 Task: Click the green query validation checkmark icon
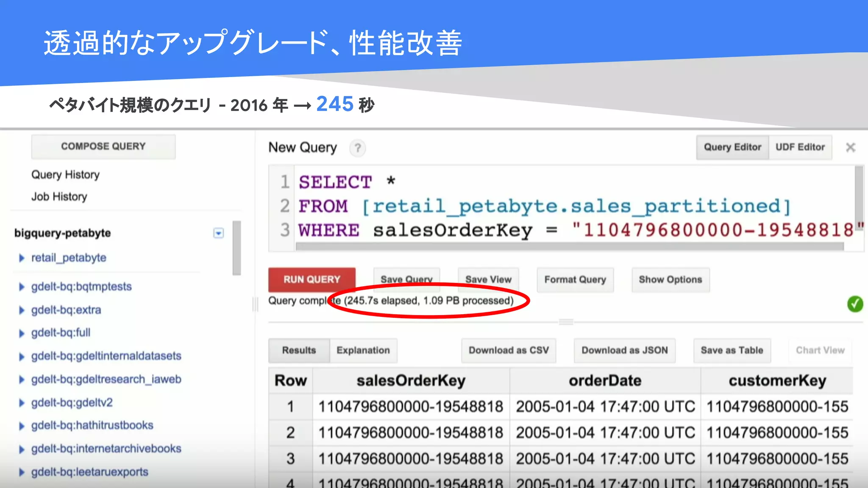pyautogui.click(x=855, y=304)
